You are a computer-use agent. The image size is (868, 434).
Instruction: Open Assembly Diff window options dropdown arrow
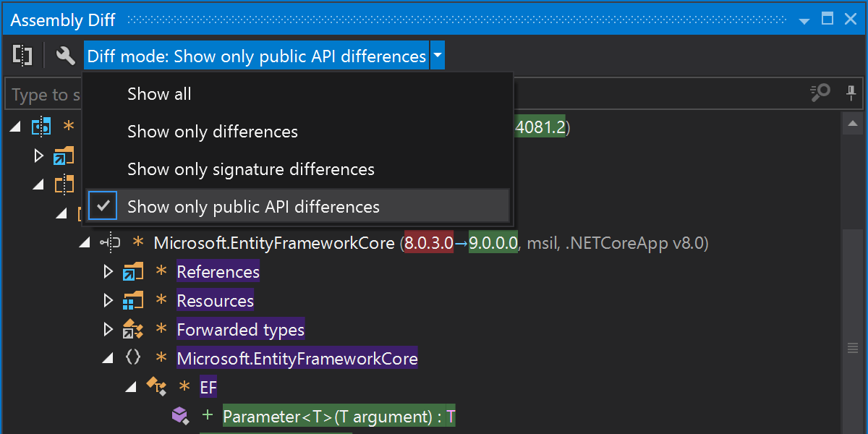tap(804, 20)
